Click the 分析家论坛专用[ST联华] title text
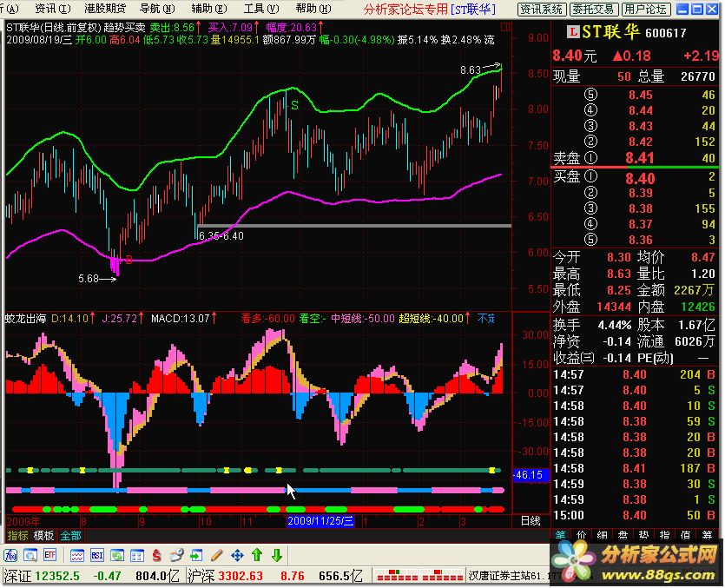 click(430, 9)
